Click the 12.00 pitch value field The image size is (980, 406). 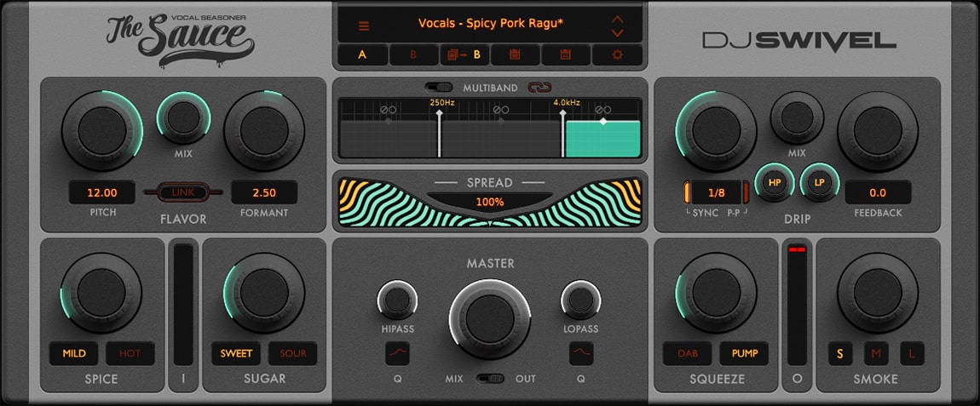click(102, 192)
